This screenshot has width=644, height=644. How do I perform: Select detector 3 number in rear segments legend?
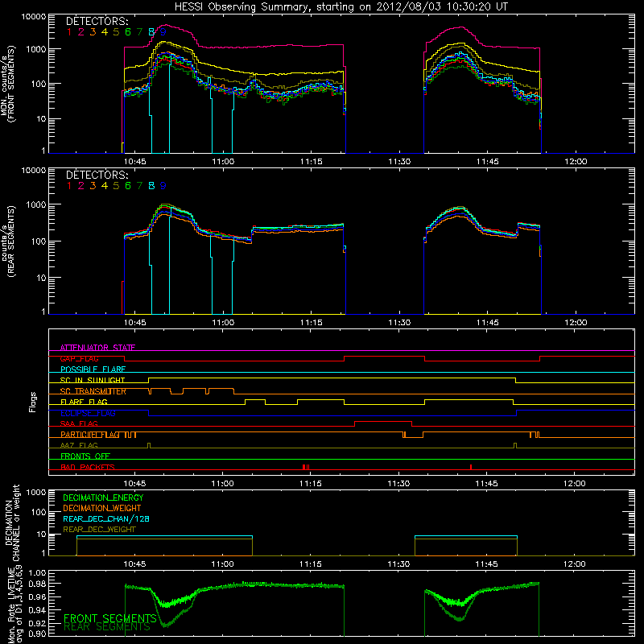click(93, 186)
